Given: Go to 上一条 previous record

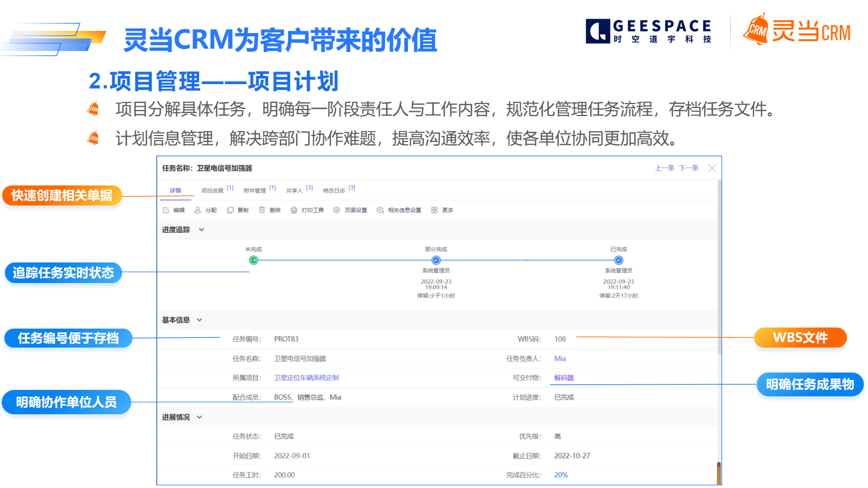Looking at the screenshot, I should 665,169.
